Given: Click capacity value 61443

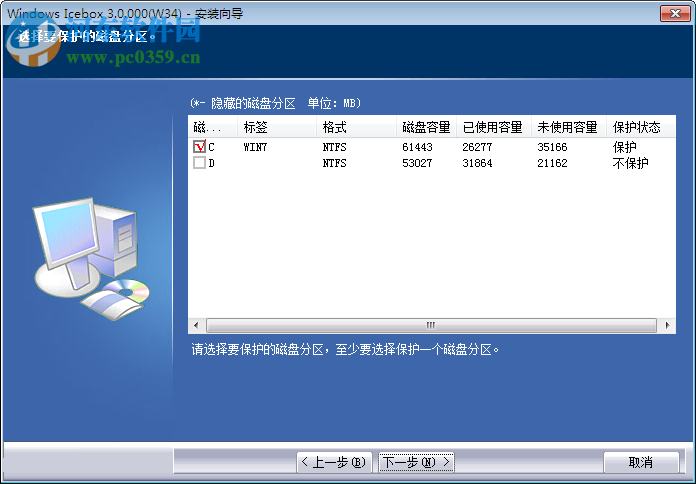Looking at the screenshot, I should (417, 147).
